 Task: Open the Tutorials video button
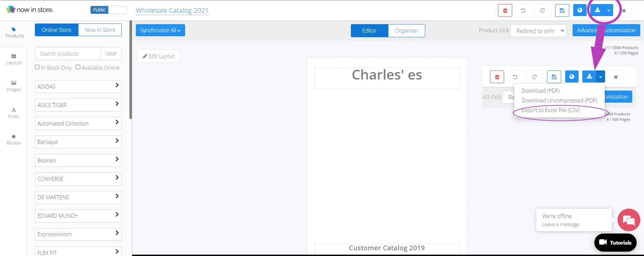[615, 243]
